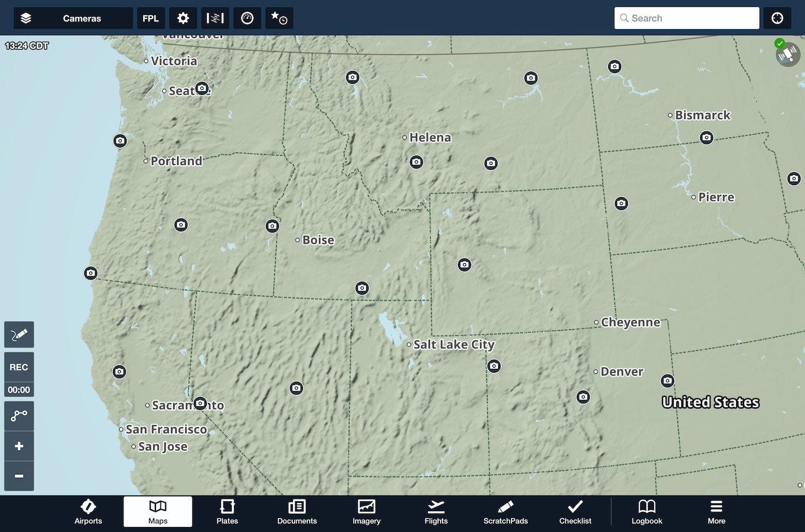The width and height of the screenshot is (805, 532).
Task: Open camera marker over Sacramento
Action: (x=200, y=403)
